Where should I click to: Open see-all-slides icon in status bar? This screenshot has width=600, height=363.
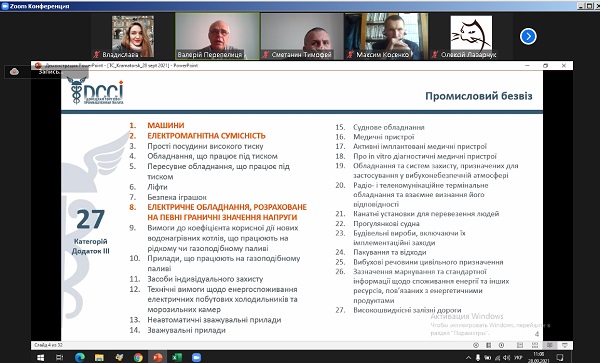(x=489, y=345)
